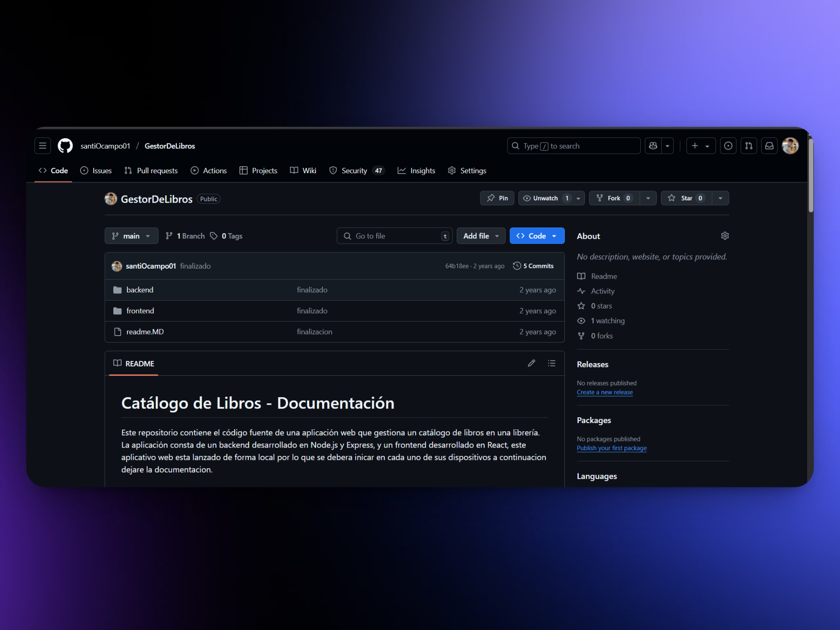Click the commit author avatar

coord(117,266)
